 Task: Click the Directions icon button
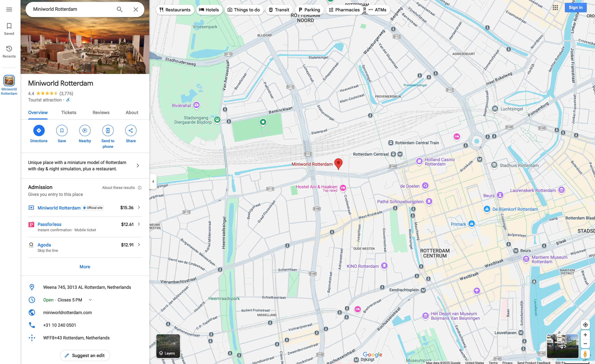(x=39, y=131)
